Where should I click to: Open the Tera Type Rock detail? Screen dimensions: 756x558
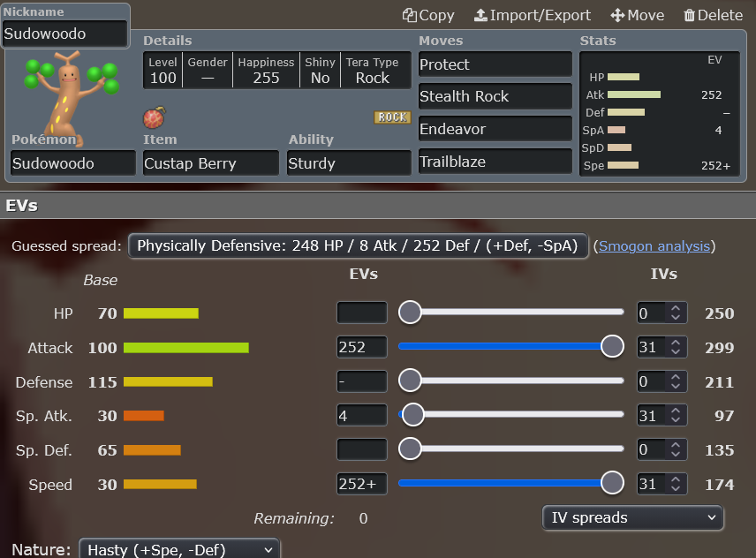375,71
